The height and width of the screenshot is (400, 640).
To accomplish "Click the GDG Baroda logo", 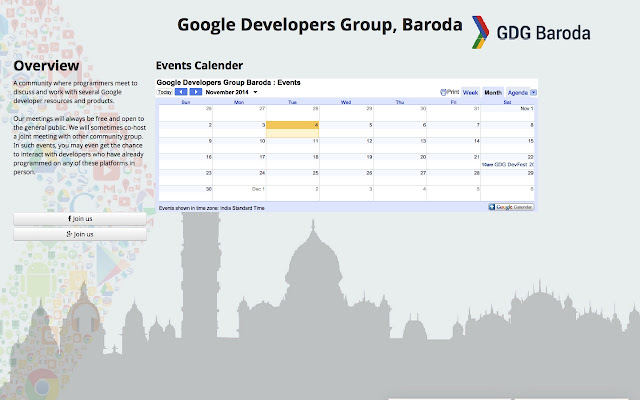I will tap(531, 33).
